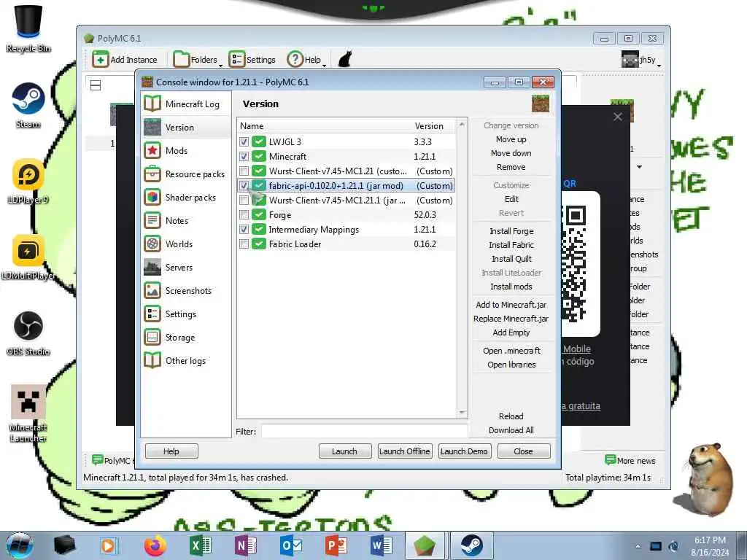Open LDPlayer9 desktop shortcut
Screen dimensions: 747x560
(28, 182)
